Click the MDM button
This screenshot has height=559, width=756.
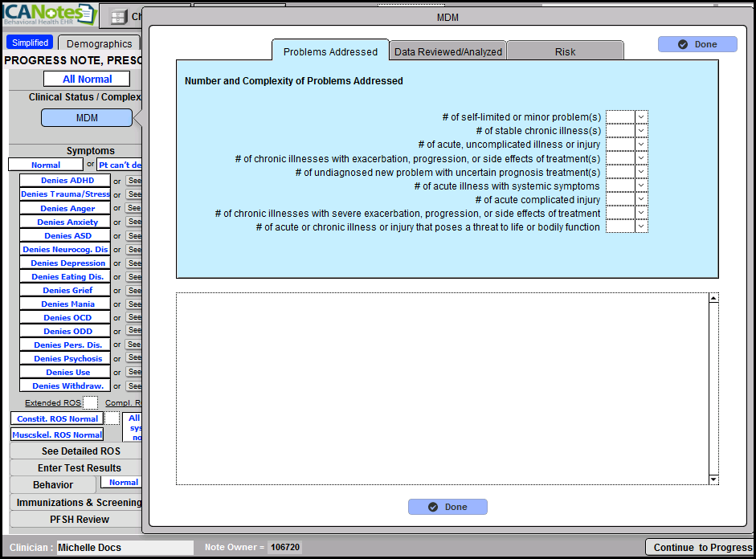[x=87, y=117]
